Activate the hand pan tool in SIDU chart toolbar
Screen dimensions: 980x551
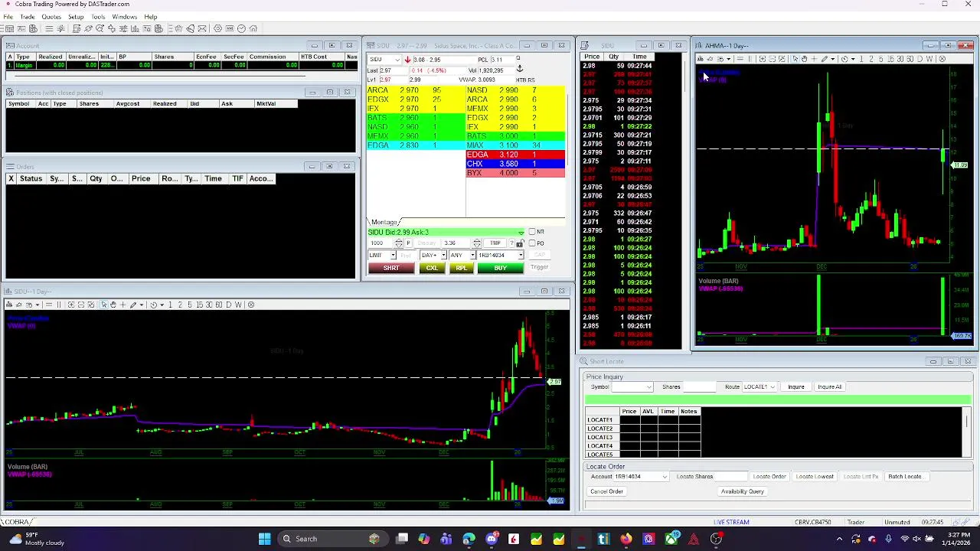coord(113,305)
